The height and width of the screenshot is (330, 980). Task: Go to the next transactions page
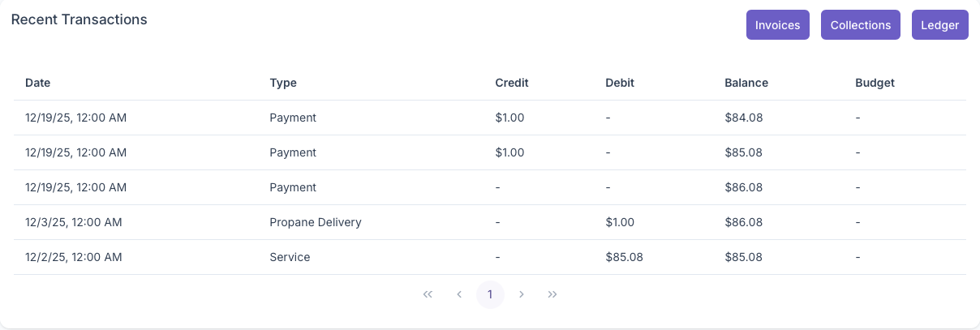522,294
